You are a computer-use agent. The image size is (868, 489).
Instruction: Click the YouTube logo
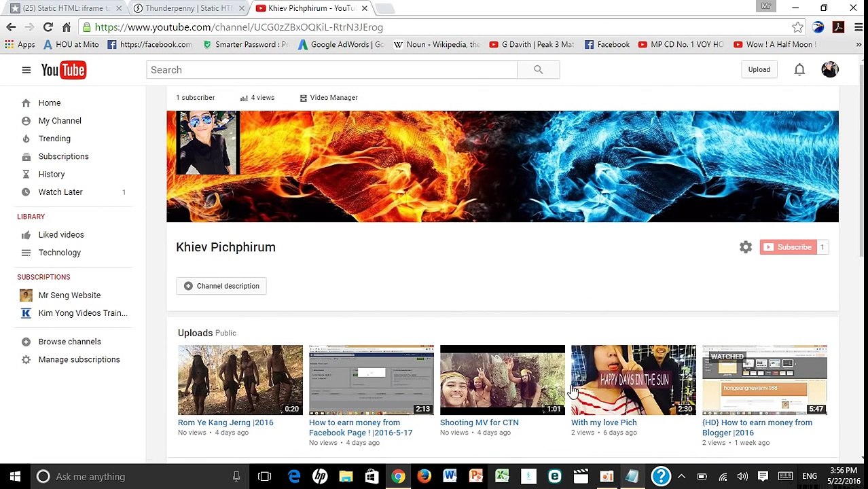coord(63,70)
